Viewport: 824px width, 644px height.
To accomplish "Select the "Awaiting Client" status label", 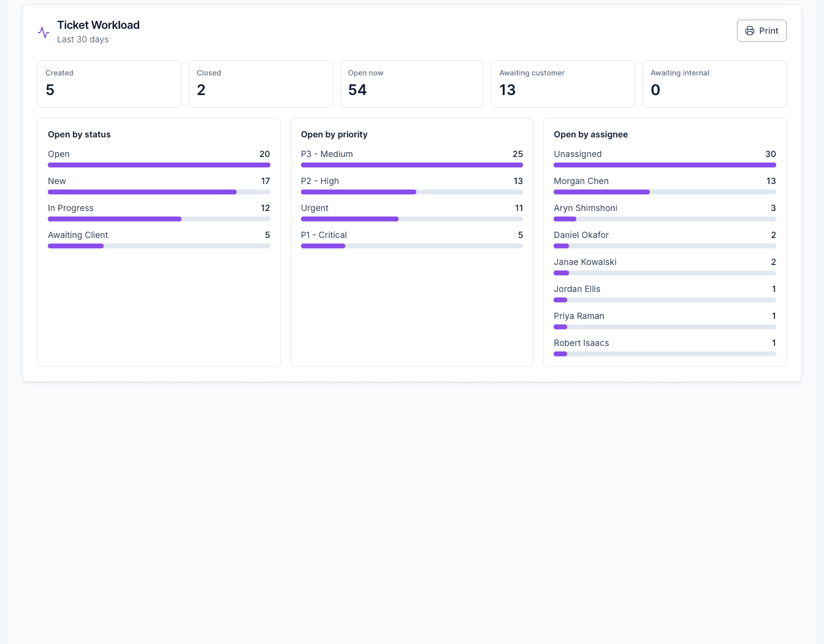I will pyautogui.click(x=78, y=235).
